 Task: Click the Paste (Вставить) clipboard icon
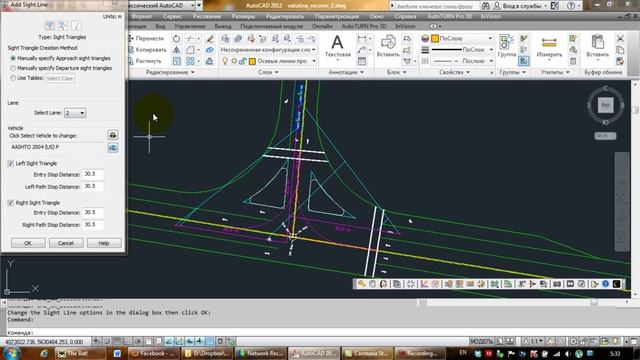(598, 42)
